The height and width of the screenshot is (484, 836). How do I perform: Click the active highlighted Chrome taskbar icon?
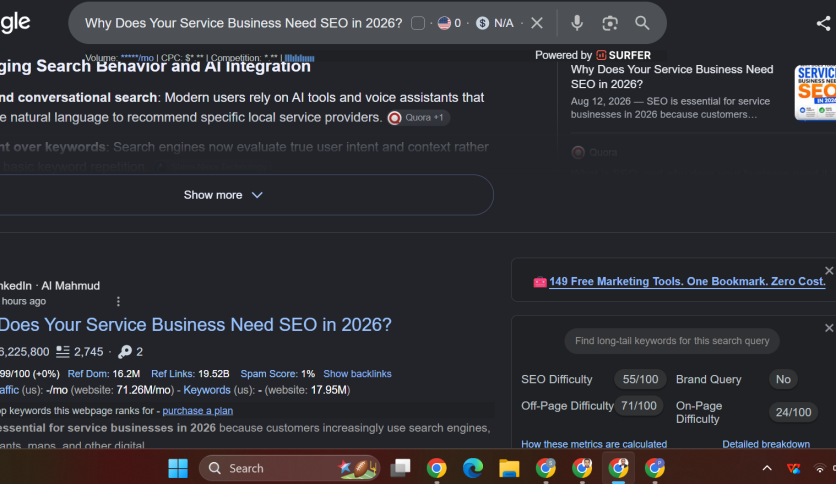618,469
